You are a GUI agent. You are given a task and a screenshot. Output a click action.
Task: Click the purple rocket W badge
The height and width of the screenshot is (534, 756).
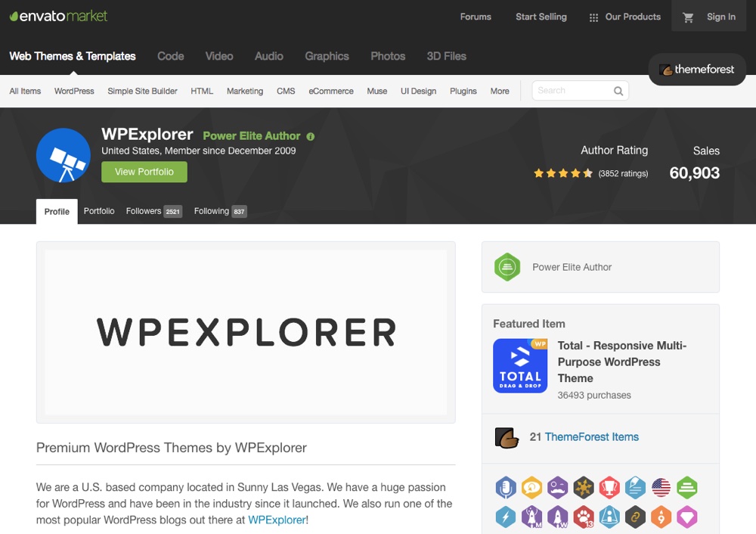click(x=557, y=517)
